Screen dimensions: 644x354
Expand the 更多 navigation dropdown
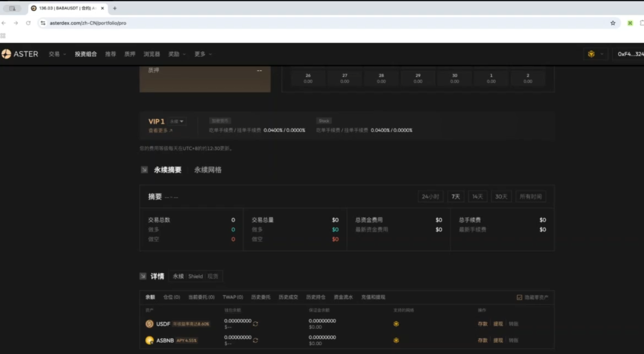[203, 54]
